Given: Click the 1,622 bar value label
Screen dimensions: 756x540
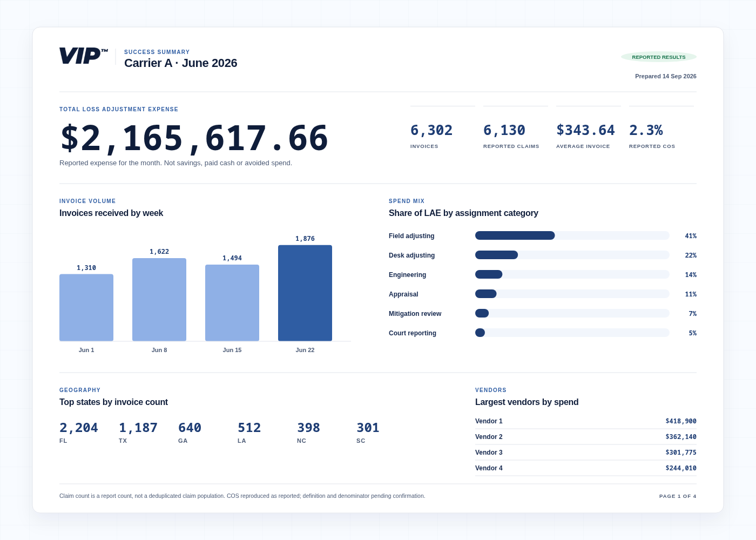Looking at the screenshot, I should point(159,252).
